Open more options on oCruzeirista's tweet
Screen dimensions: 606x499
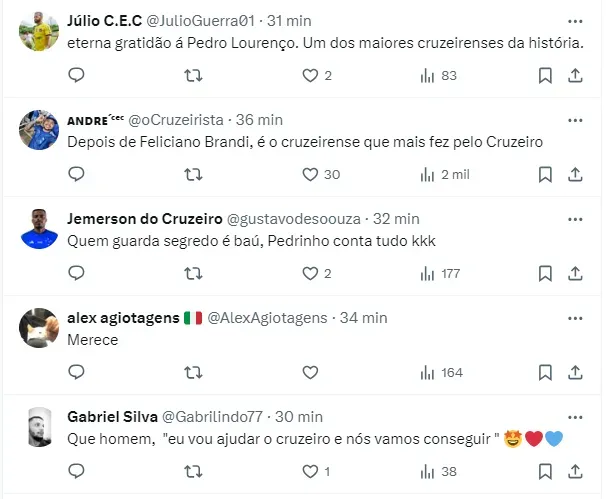575,120
